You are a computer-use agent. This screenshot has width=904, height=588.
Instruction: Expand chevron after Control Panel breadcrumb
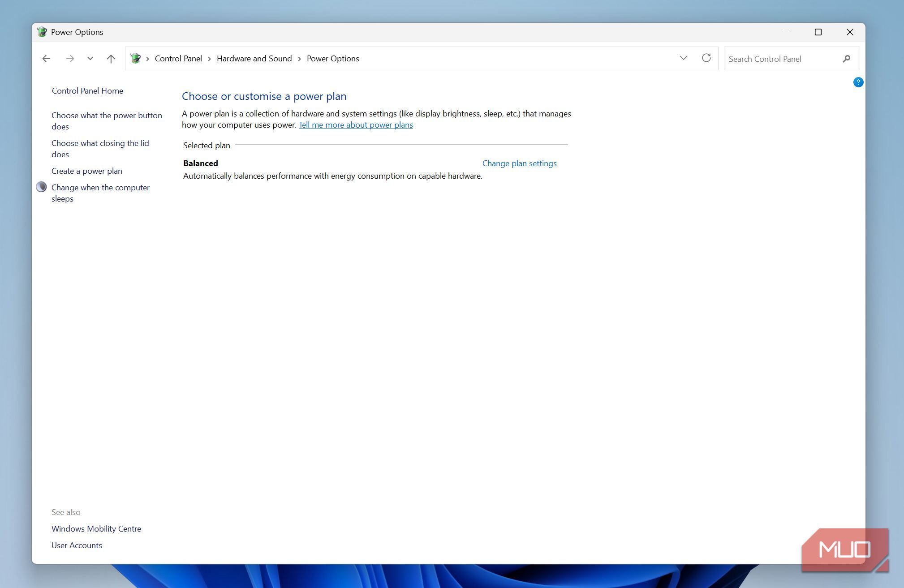coord(209,59)
